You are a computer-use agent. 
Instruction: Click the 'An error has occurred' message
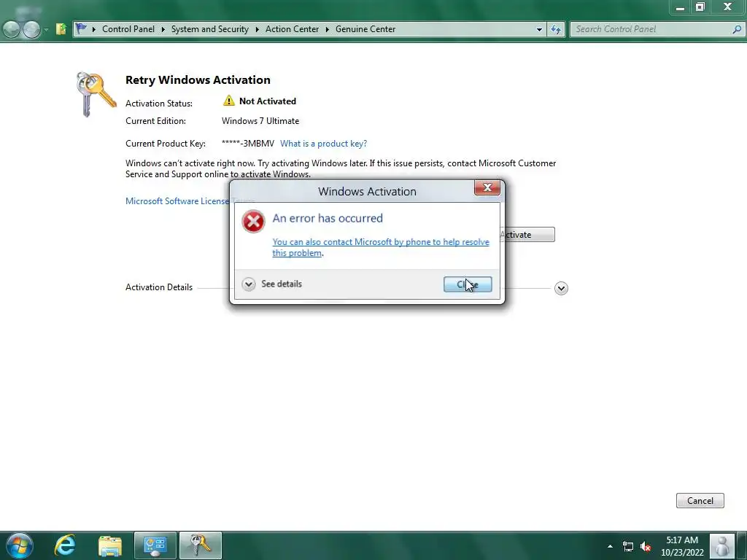coord(328,218)
